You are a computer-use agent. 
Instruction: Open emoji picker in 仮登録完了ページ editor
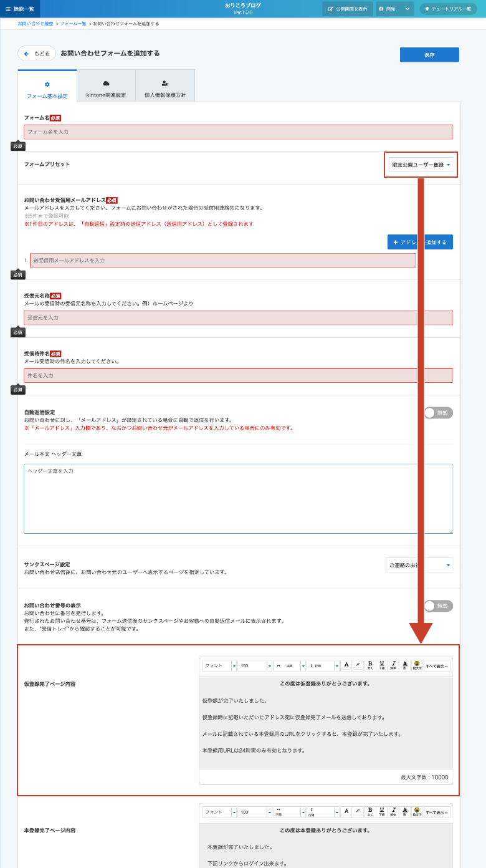coord(417,665)
